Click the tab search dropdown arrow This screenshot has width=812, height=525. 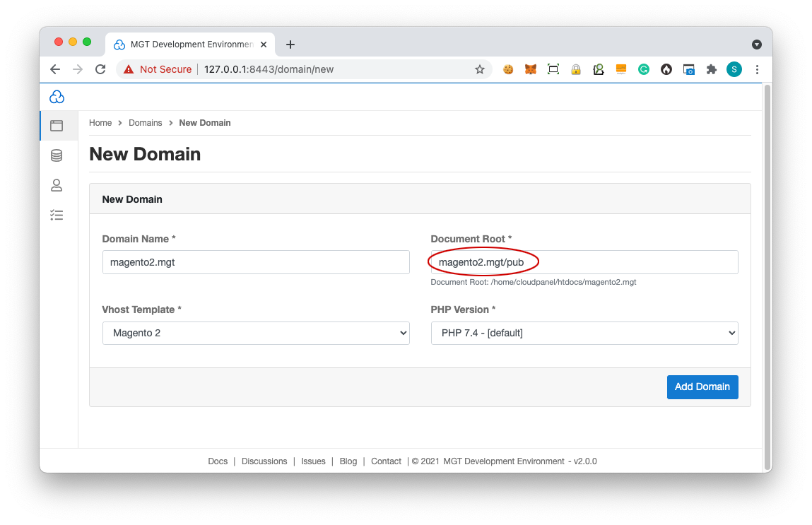(x=757, y=45)
